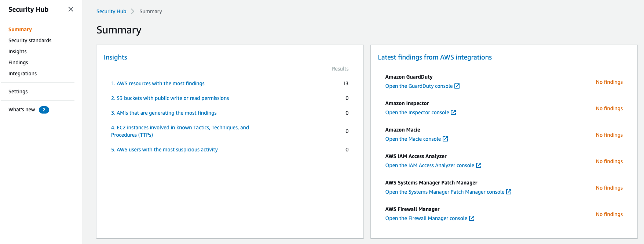Click external link icon beside IAM Access Analyzer console
644x244 pixels.
click(479, 165)
